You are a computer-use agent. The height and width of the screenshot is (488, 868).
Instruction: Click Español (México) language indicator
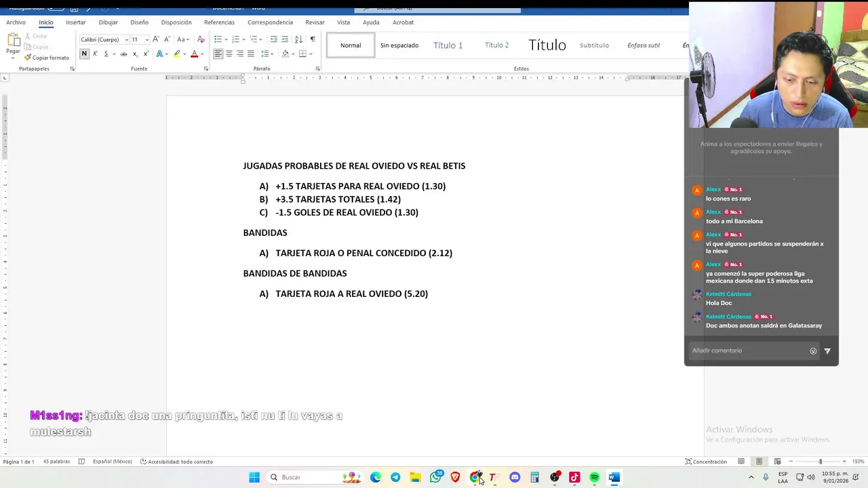(x=112, y=462)
